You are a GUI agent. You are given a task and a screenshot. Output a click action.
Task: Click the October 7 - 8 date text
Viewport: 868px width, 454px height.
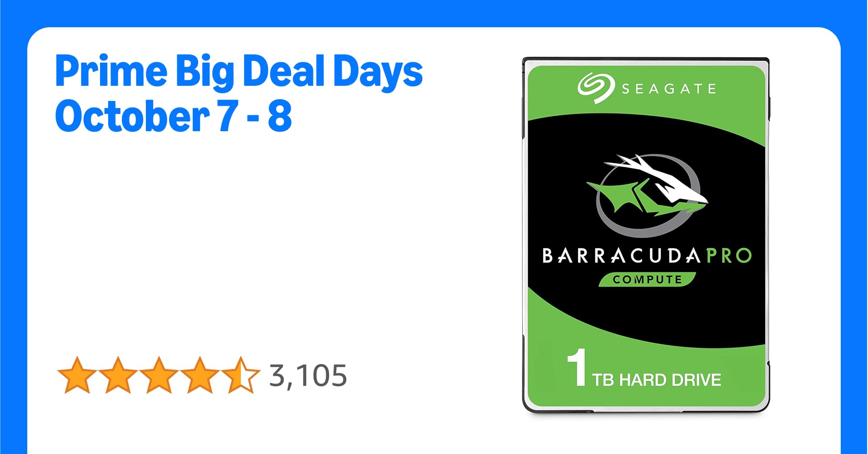[173, 116]
